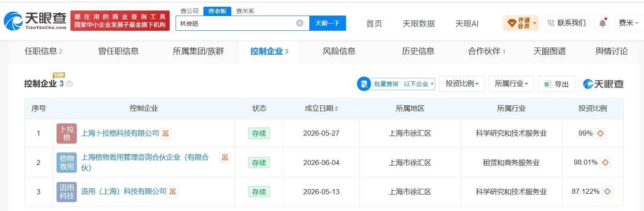644x211 pixels.
Task: Click the 语用科技 company logo thumbnail
Action: pyautogui.click(x=67, y=192)
